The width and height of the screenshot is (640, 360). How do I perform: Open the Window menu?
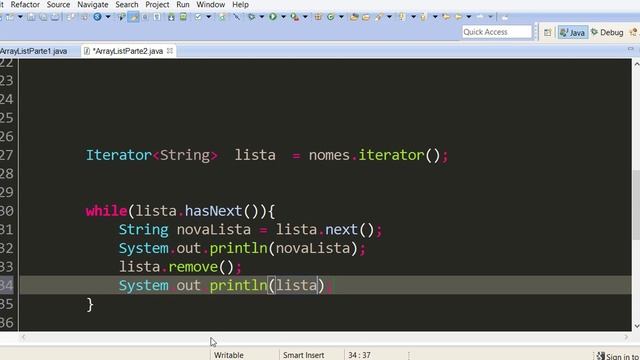tap(211, 4)
